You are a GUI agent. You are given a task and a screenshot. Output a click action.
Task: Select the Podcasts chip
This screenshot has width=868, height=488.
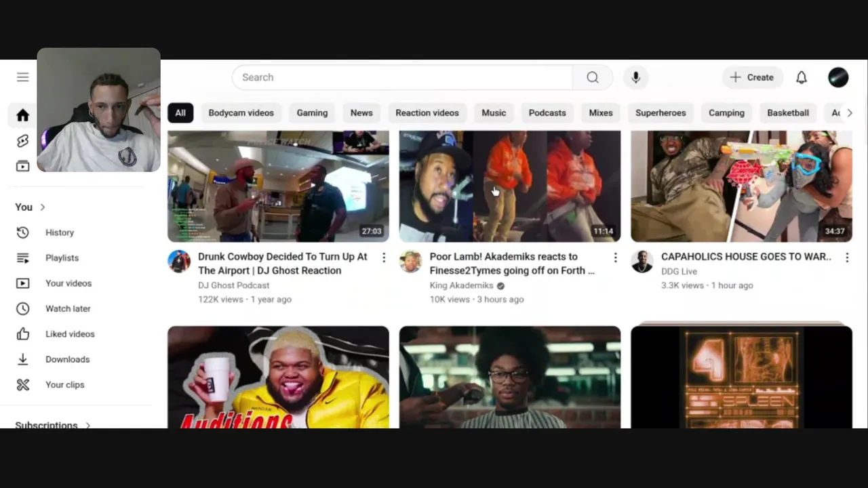[547, 113]
